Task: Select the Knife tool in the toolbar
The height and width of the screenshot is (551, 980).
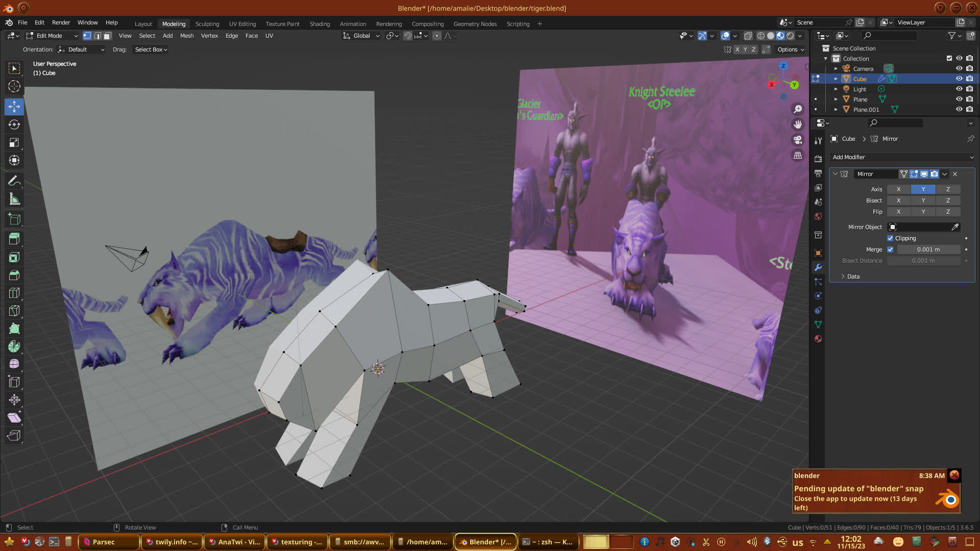Action: click(14, 311)
